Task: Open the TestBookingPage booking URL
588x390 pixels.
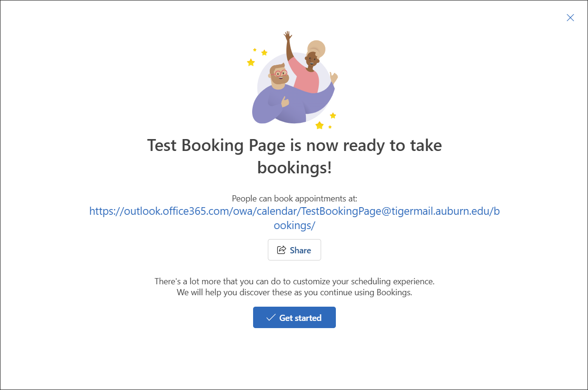Action: pyautogui.click(x=294, y=211)
